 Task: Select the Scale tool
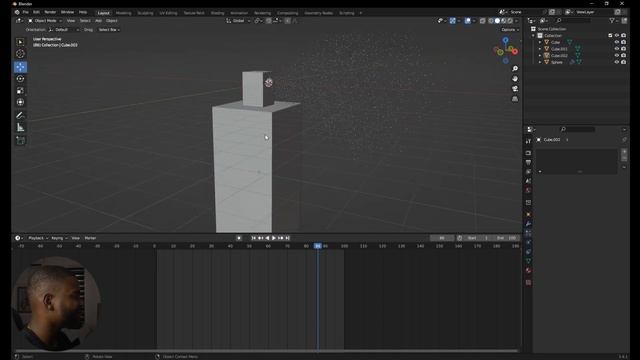[20, 91]
